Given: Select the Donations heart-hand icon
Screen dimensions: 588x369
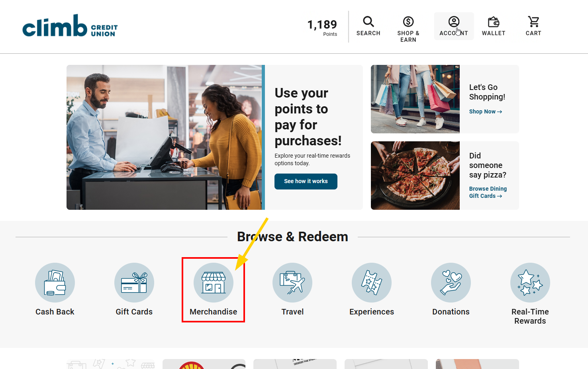Looking at the screenshot, I should tap(451, 283).
